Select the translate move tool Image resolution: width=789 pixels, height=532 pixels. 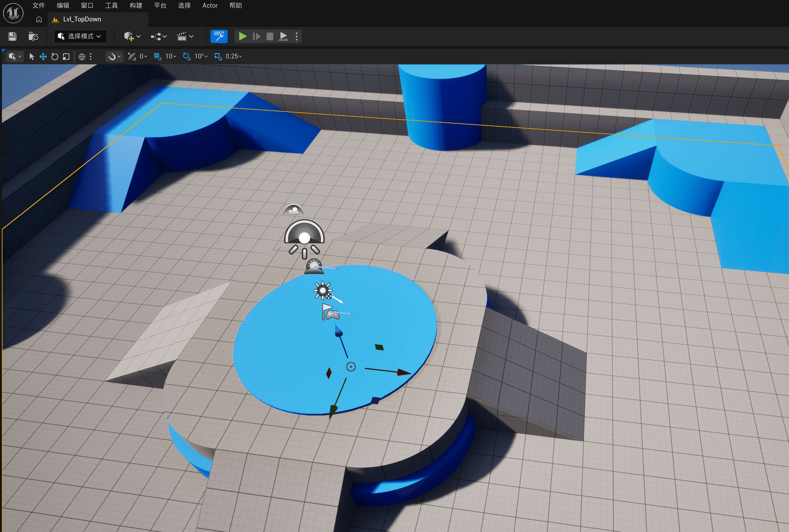pyautogui.click(x=43, y=57)
